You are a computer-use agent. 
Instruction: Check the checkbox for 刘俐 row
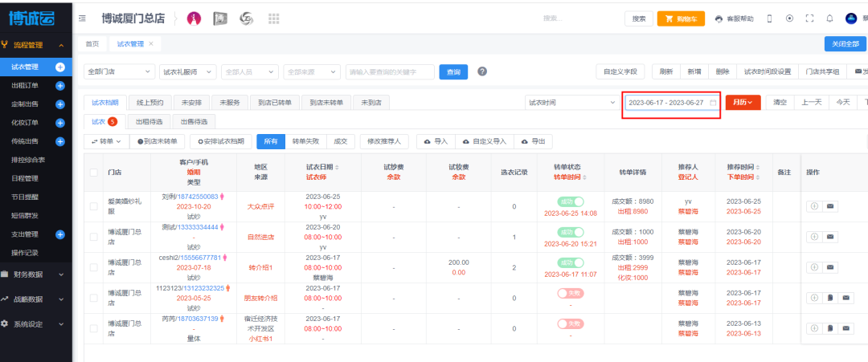(x=93, y=206)
